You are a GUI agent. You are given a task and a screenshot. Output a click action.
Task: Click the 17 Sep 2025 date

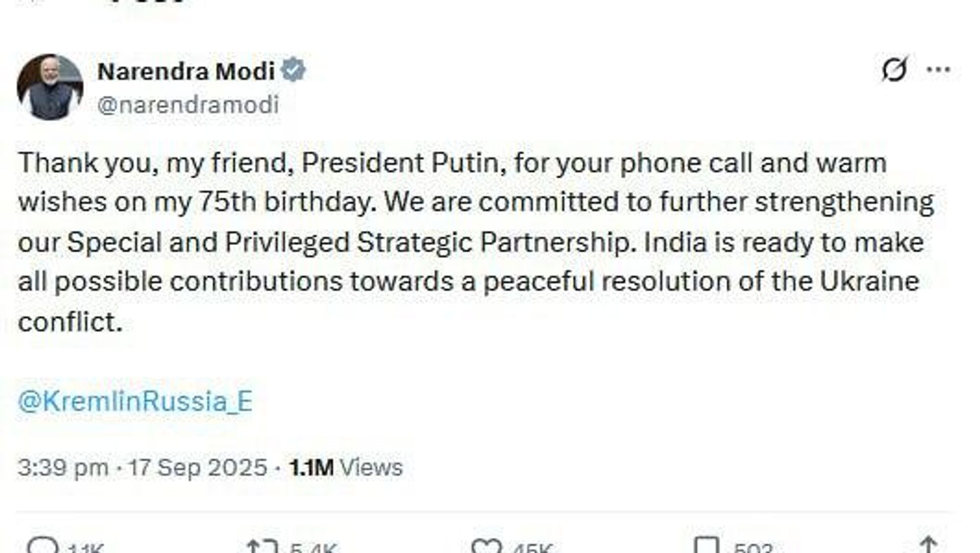198,468
